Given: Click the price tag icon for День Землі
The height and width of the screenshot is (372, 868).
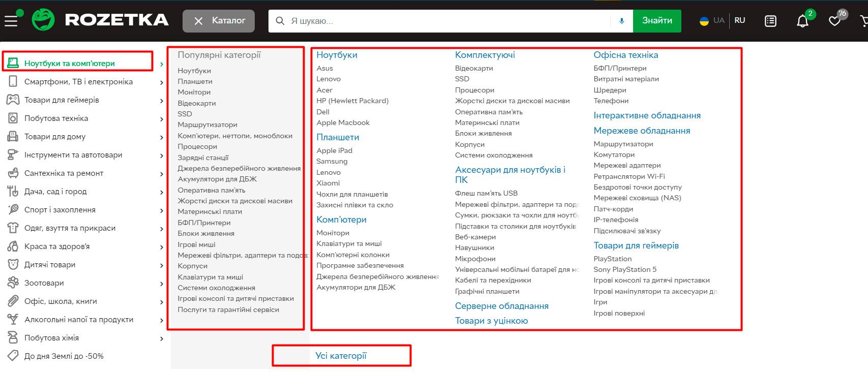Looking at the screenshot, I should pos(13,356).
